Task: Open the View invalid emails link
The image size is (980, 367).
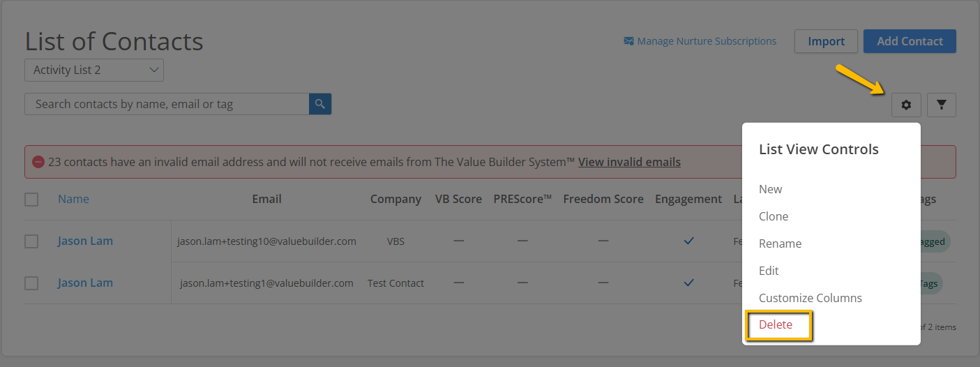Action: pyautogui.click(x=629, y=162)
